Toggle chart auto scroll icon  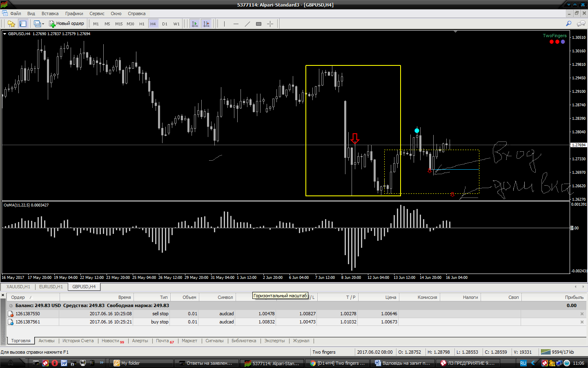(195, 24)
